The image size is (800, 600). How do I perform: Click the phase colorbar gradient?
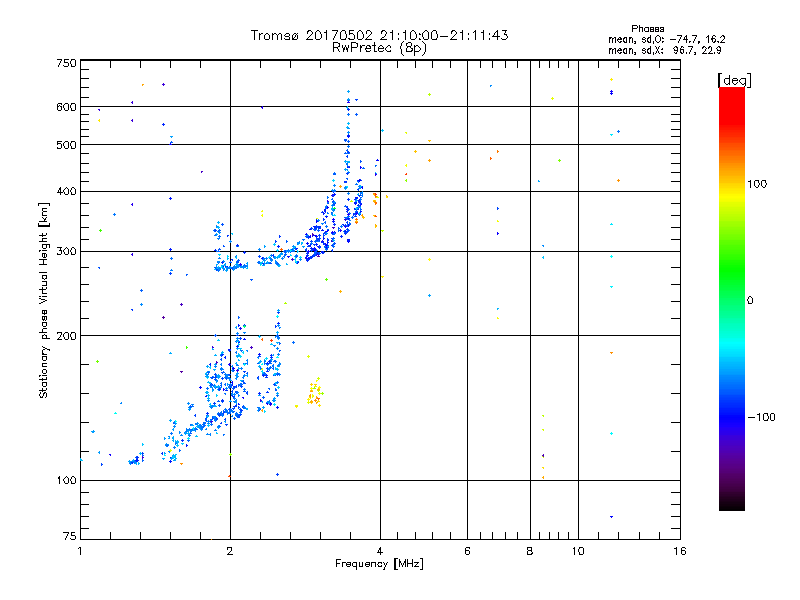coord(732,298)
